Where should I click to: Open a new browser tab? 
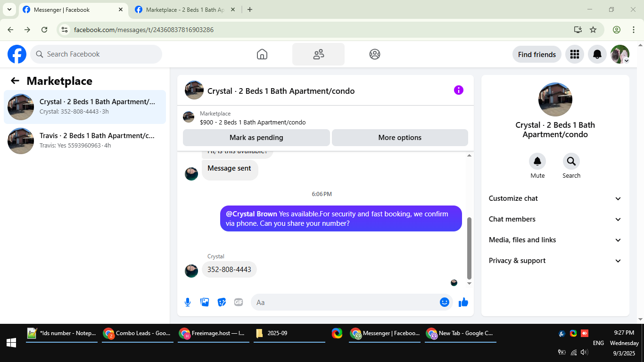click(250, 9)
